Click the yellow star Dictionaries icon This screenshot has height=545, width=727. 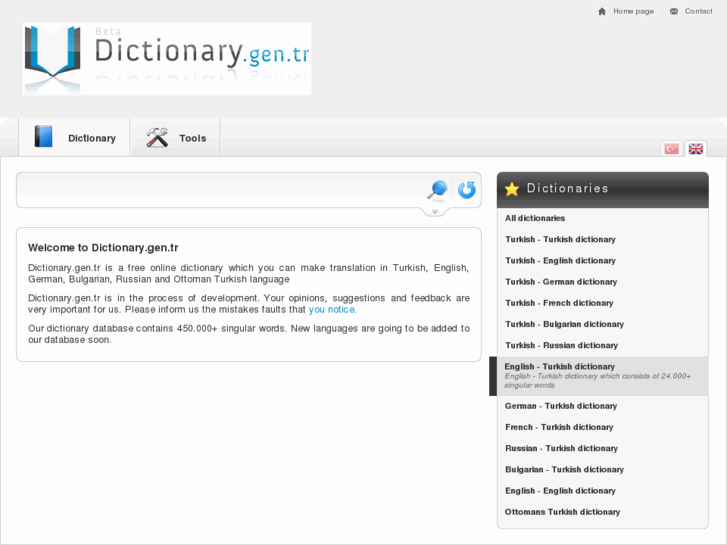pyautogui.click(x=512, y=189)
